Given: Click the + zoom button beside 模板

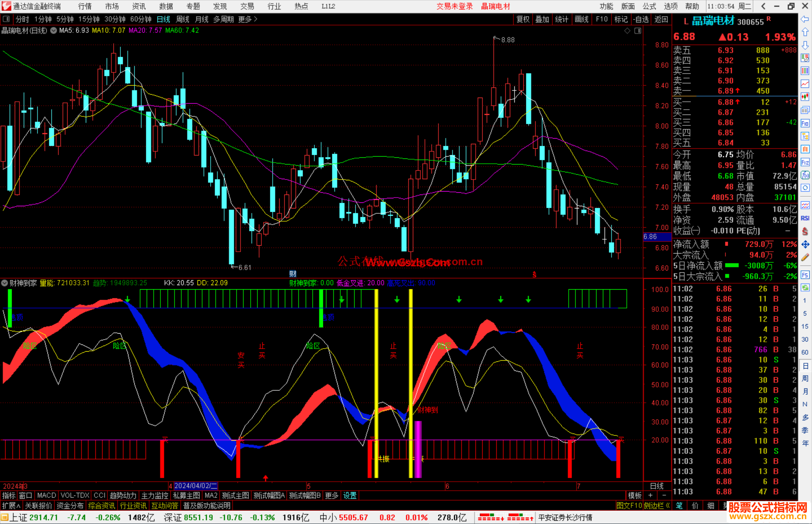Looking at the screenshot, I should click(650, 495).
